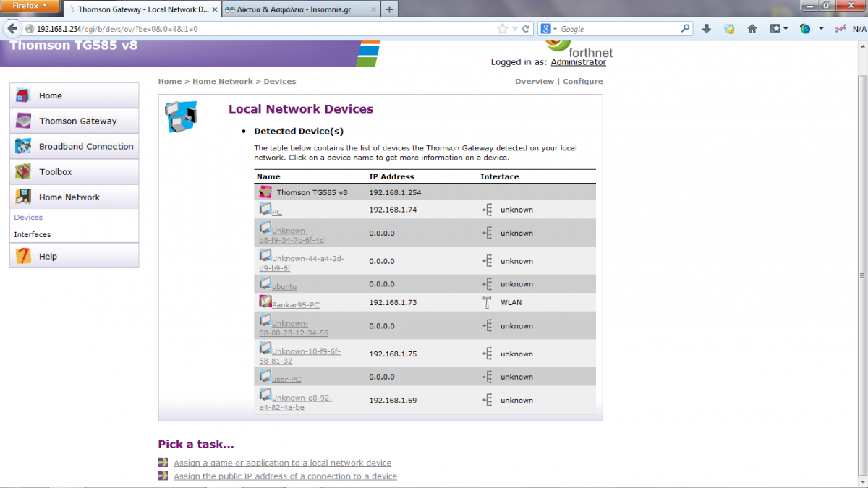Open the Firefox menu button

click(29, 6)
